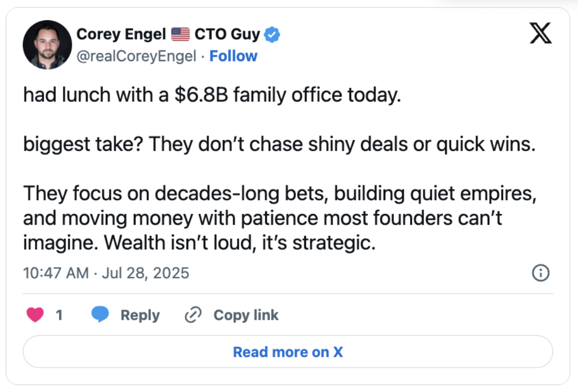Open the 10:47 AM Jul 28, 2025 timestamp

(x=106, y=273)
